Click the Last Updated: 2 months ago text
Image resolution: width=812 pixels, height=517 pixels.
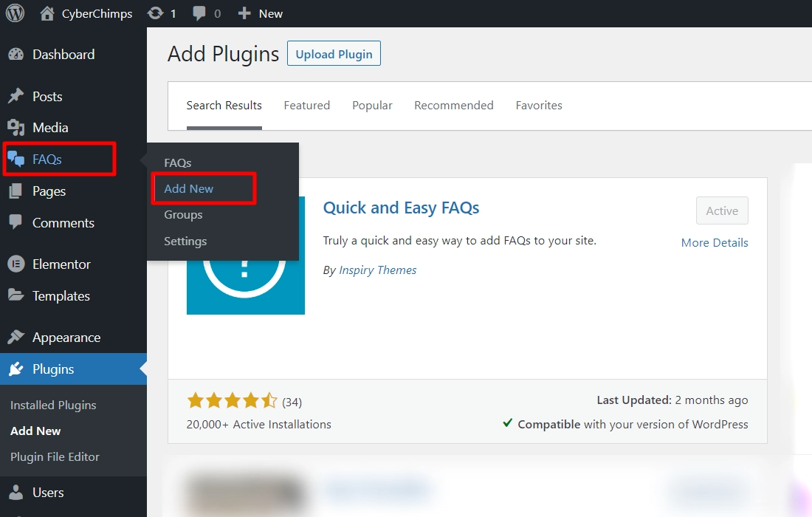[x=672, y=400]
